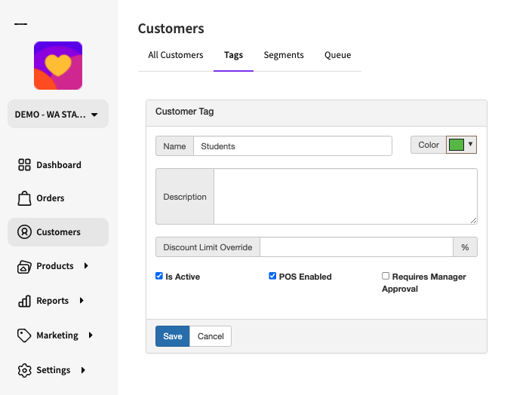Click the Marketing tag icon
532x395 pixels.
point(24,335)
